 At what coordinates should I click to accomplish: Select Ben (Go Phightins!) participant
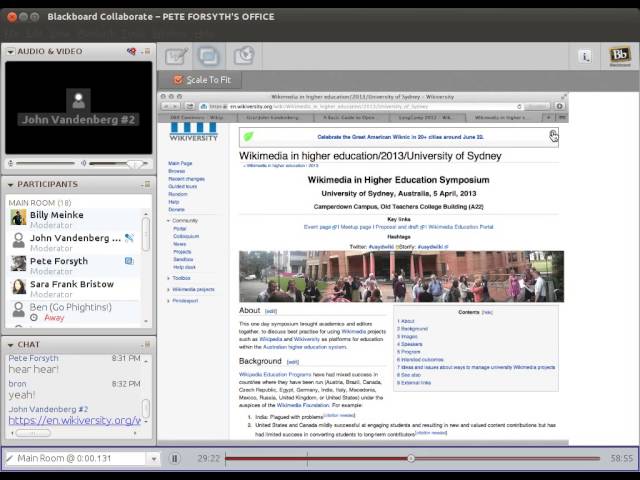click(x=75, y=312)
